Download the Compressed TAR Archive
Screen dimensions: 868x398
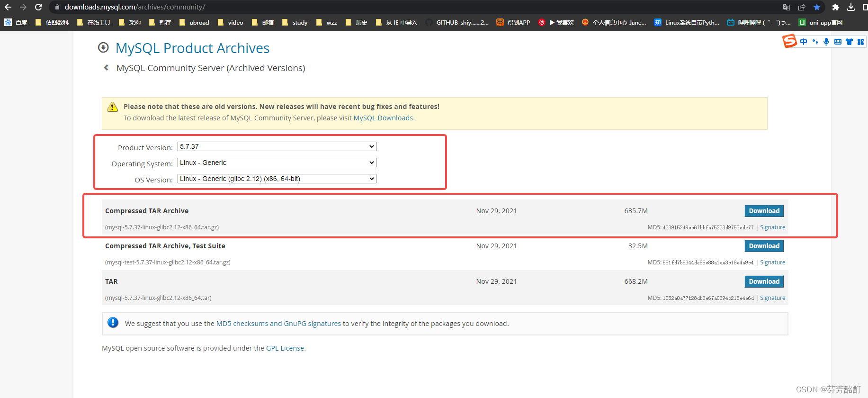pos(764,211)
